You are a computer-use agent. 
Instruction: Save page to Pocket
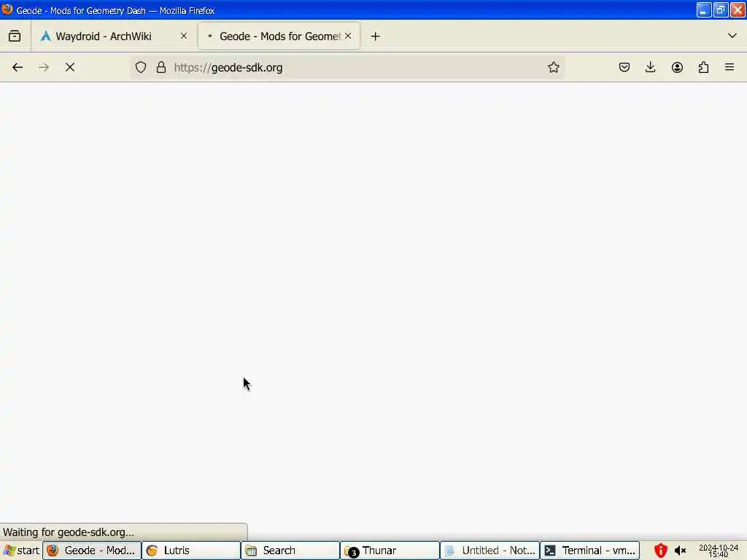pos(624,68)
